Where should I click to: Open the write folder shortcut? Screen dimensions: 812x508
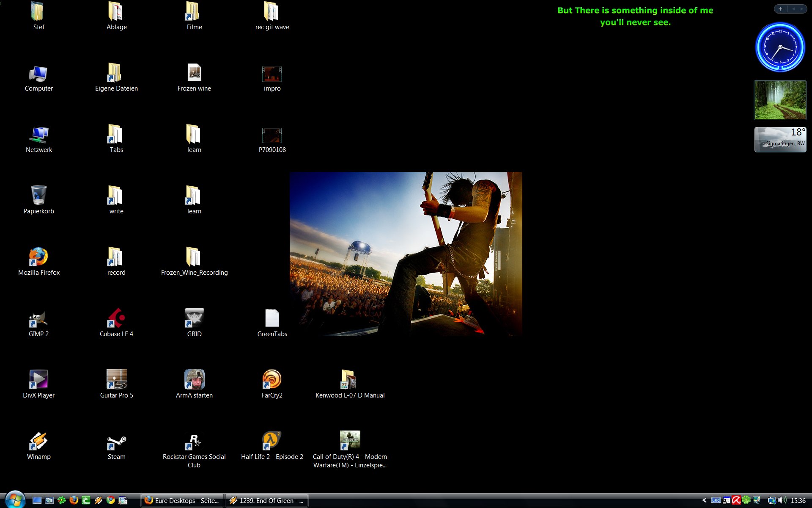tap(116, 201)
